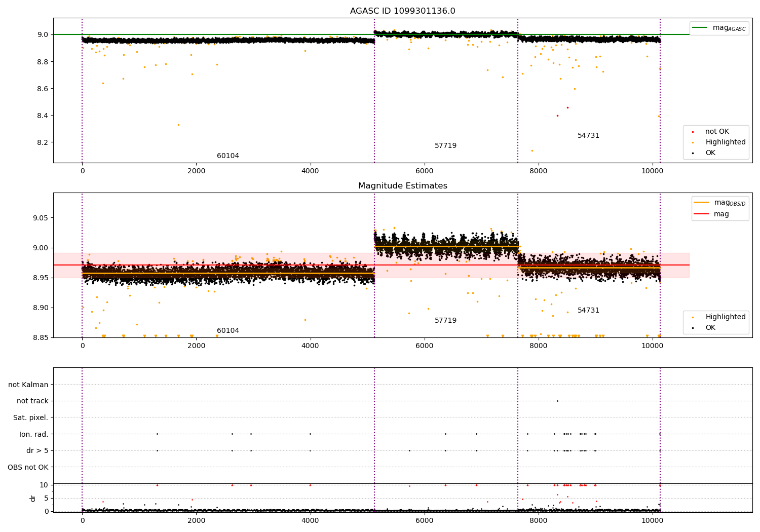Click the 'not track' axis label
Screen dimensions: 760x532
(32, 401)
